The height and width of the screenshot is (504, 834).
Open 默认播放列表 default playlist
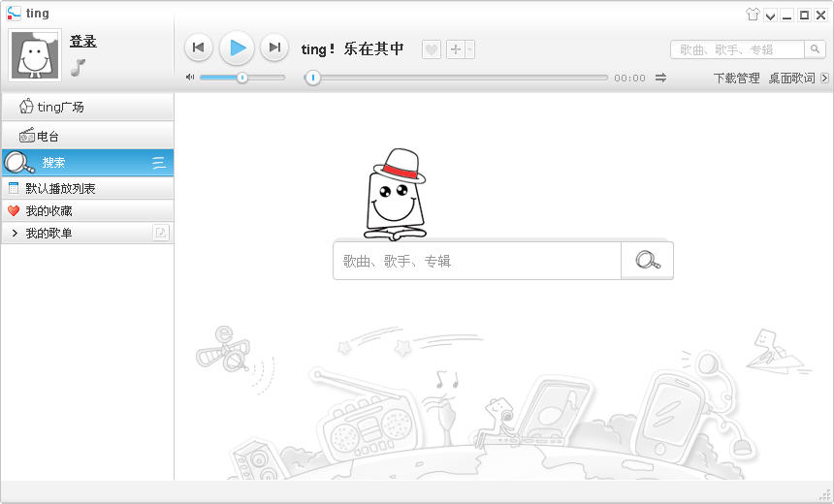tap(87, 188)
